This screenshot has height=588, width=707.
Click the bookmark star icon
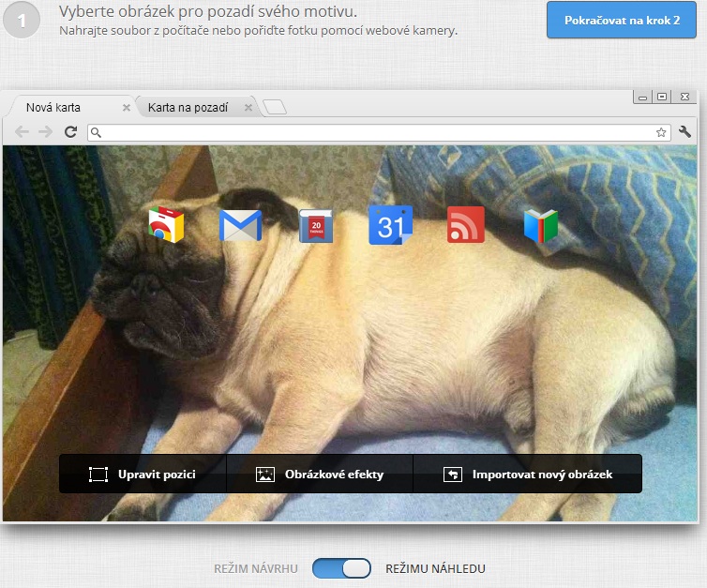[x=661, y=132]
